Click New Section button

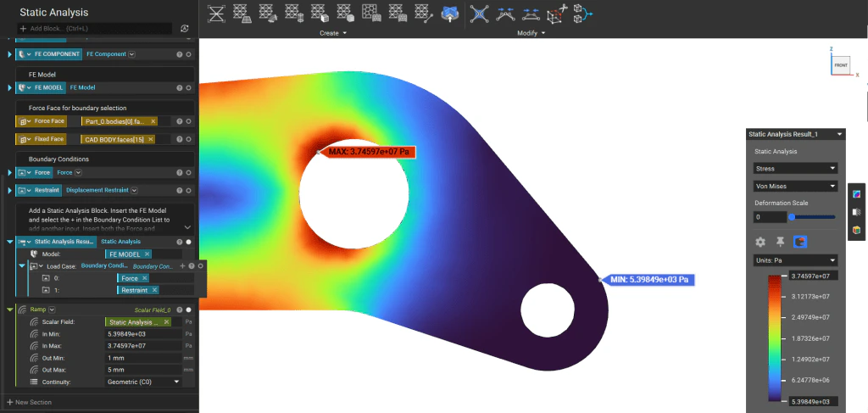click(x=30, y=402)
